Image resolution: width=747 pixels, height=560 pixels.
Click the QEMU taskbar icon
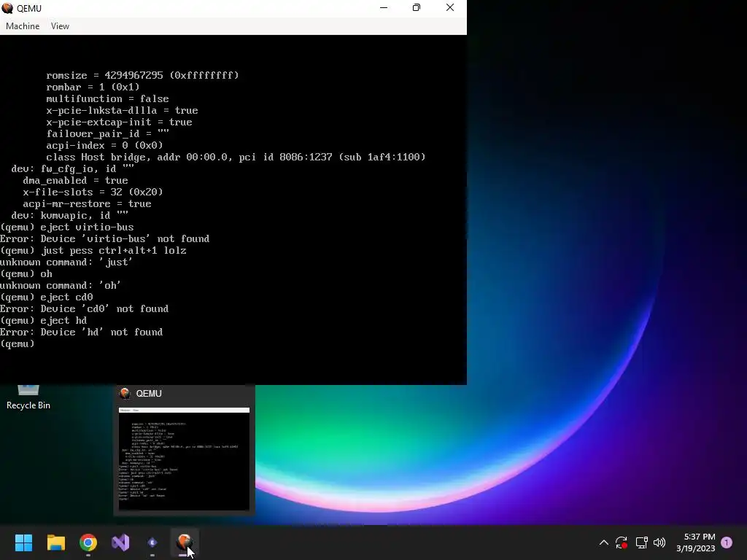185,542
